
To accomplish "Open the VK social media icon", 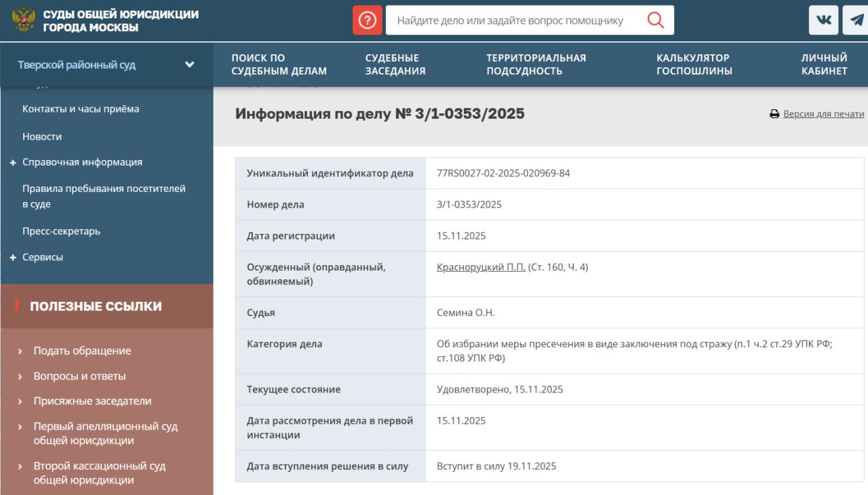I will click(823, 20).
